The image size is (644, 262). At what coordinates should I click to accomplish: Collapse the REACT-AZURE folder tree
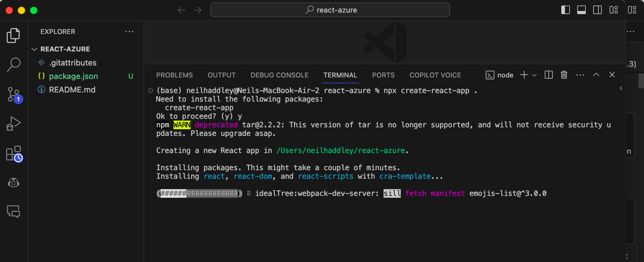34,49
